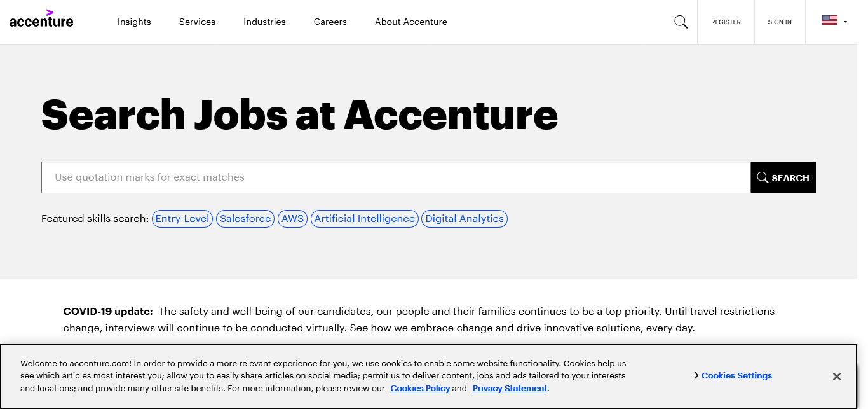Select the Salesforce skill tag
The height and width of the screenshot is (409, 868).
245,219
